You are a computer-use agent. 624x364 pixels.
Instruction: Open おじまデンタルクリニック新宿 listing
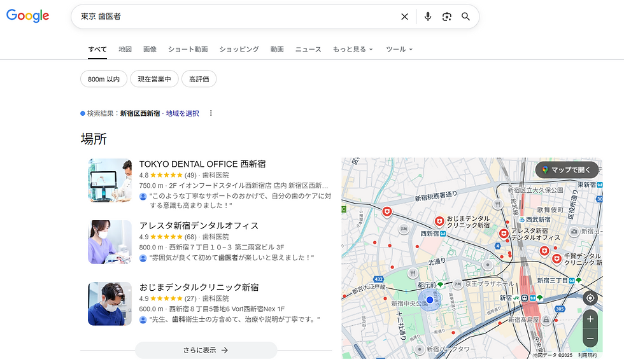coord(199,287)
